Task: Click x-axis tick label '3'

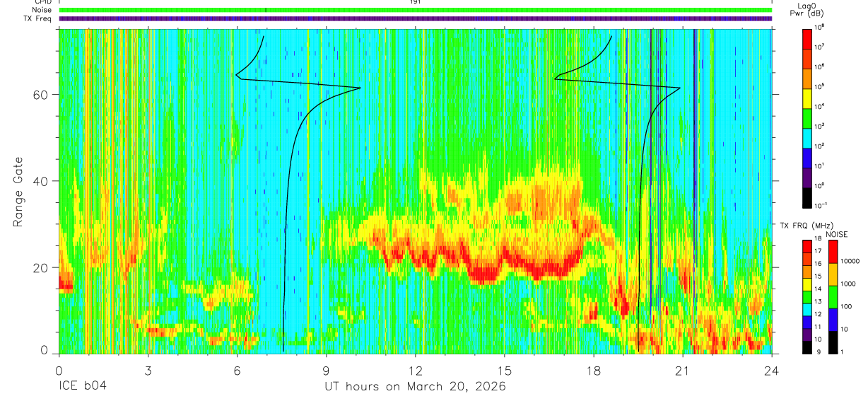Action: pos(148,370)
